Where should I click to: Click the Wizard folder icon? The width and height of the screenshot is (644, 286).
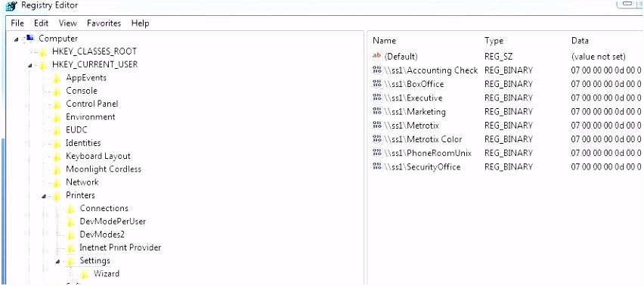(85, 274)
